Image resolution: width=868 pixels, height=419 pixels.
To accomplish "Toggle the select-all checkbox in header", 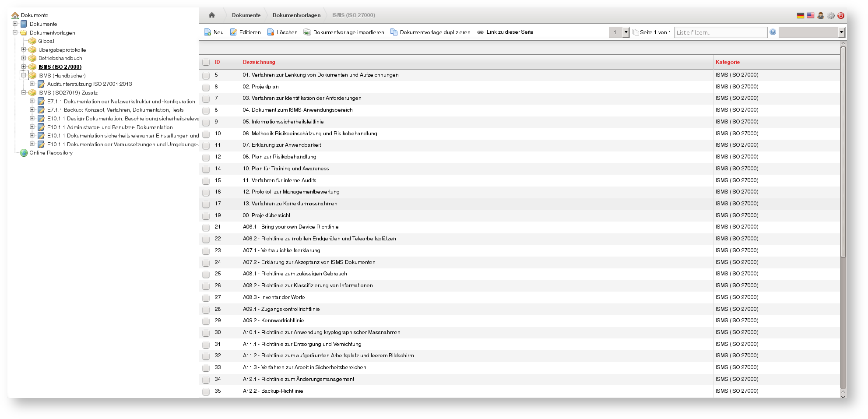I will pyautogui.click(x=206, y=62).
